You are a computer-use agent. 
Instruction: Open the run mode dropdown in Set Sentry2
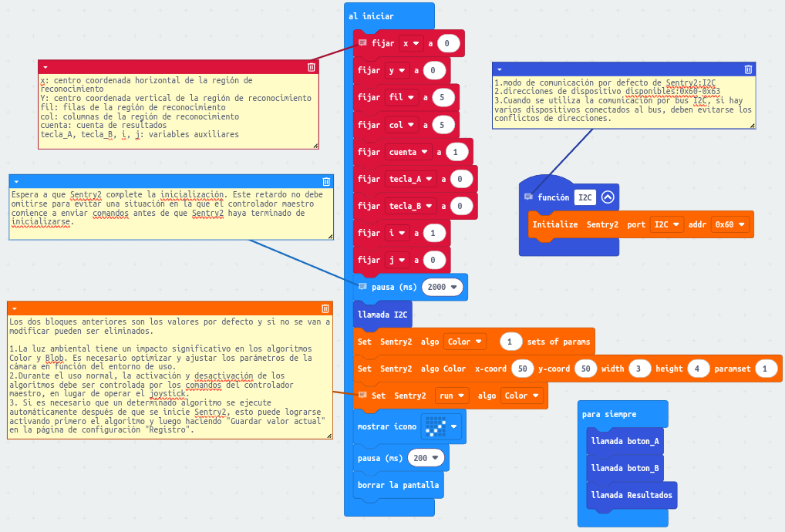(x=452, y=396)
